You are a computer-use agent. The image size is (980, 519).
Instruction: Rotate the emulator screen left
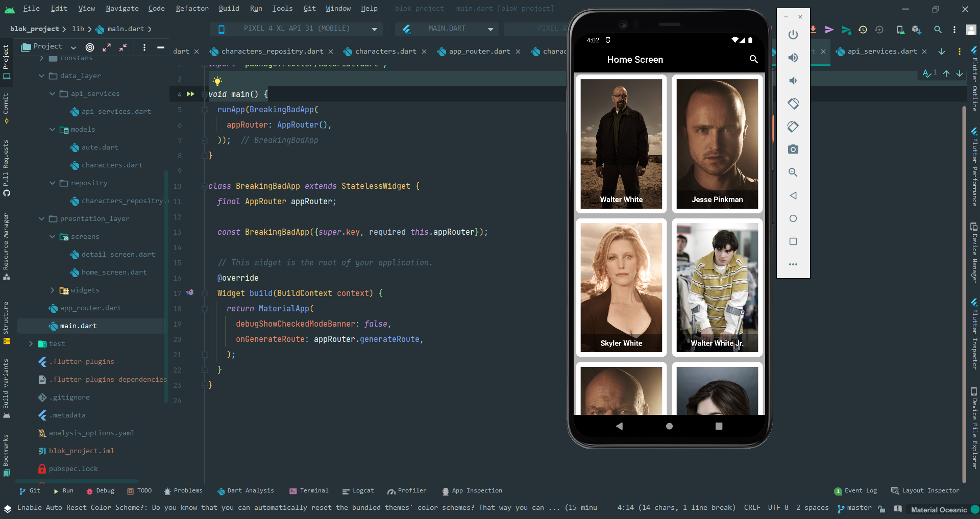[x=793, y=104]
